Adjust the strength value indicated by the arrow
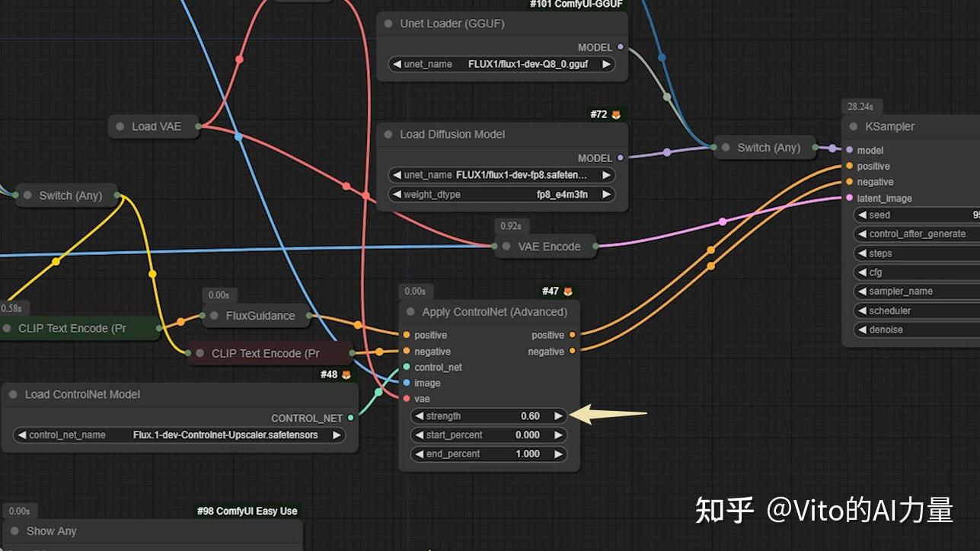This screenshot has width=980, height=551. [x=487, y=416]
